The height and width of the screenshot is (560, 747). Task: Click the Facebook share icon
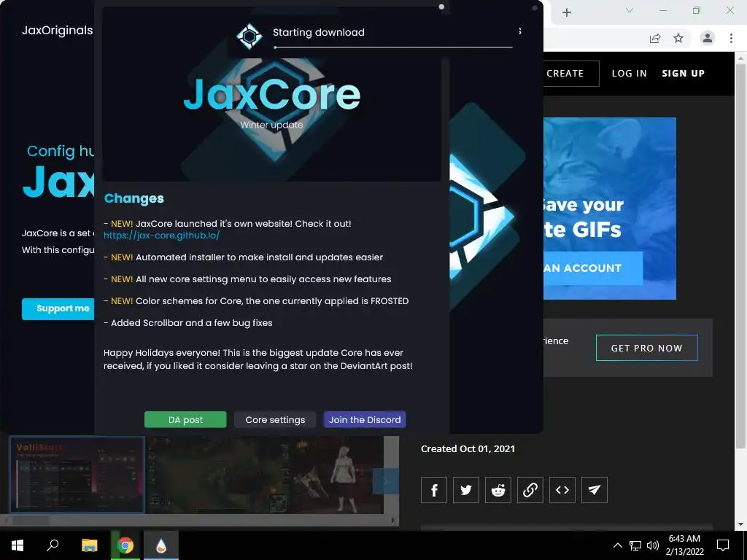click(x=434, y=490)
